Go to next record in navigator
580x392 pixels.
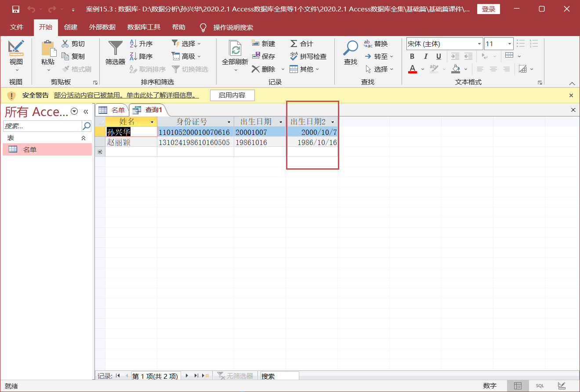coord(187,376)
